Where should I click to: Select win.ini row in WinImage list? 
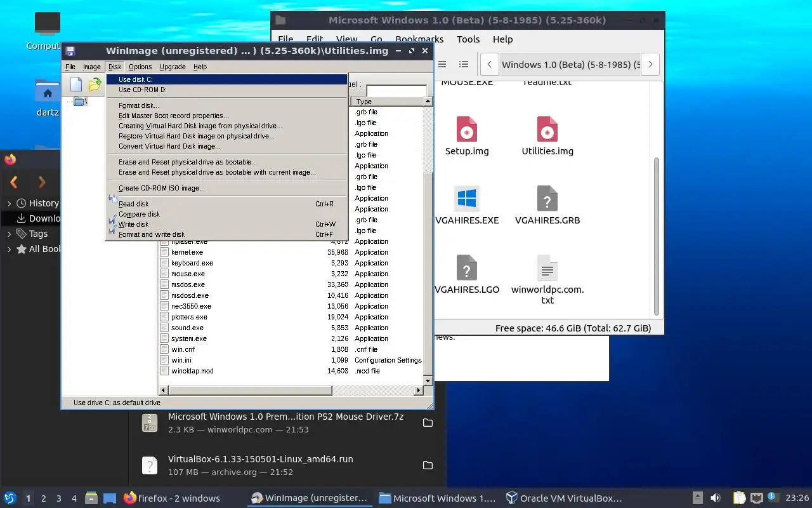click(x=291, y=360)
